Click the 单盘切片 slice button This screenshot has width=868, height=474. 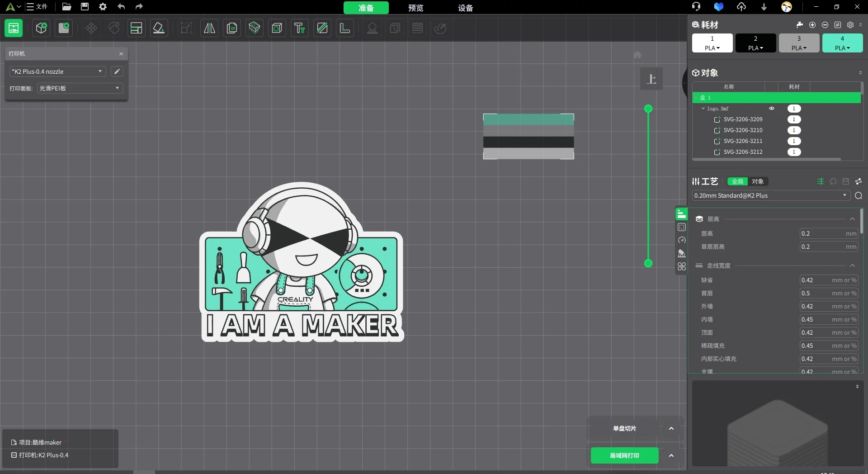coord(624,428)
